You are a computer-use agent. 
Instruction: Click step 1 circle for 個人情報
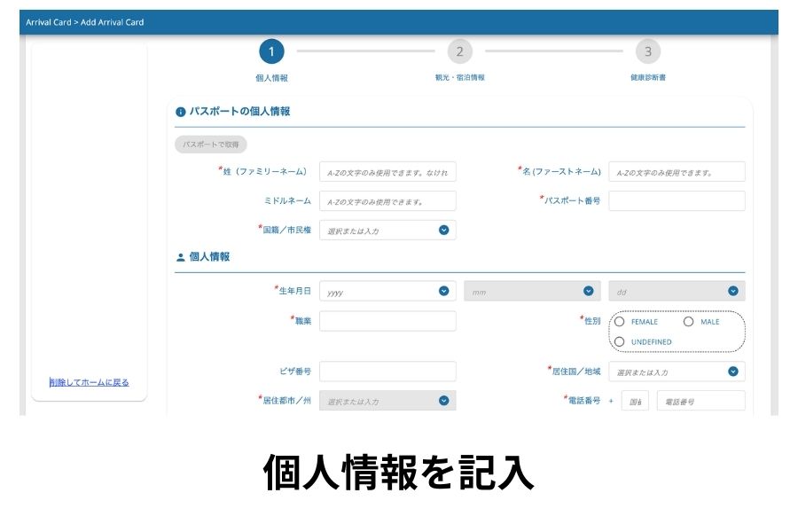(x=271, y=51)
